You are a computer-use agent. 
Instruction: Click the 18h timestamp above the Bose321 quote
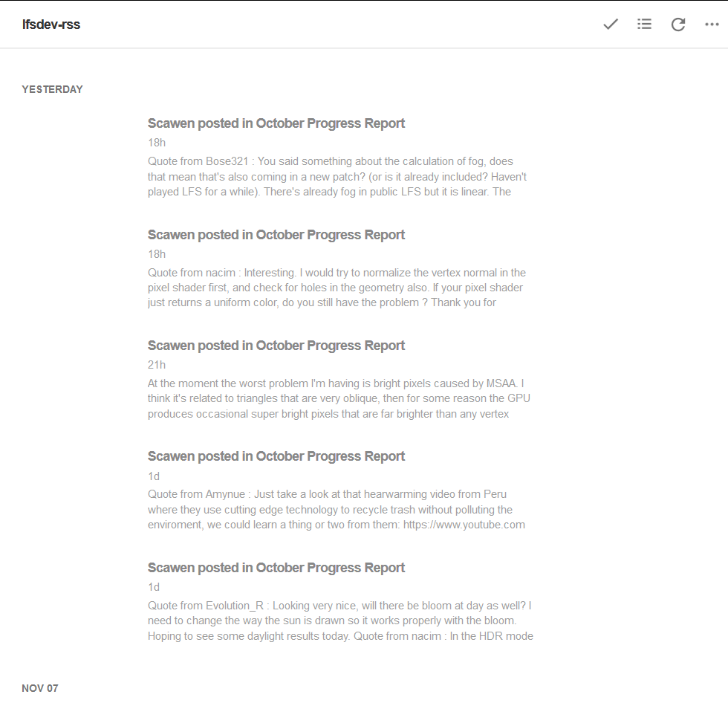[x=157, y=143]
